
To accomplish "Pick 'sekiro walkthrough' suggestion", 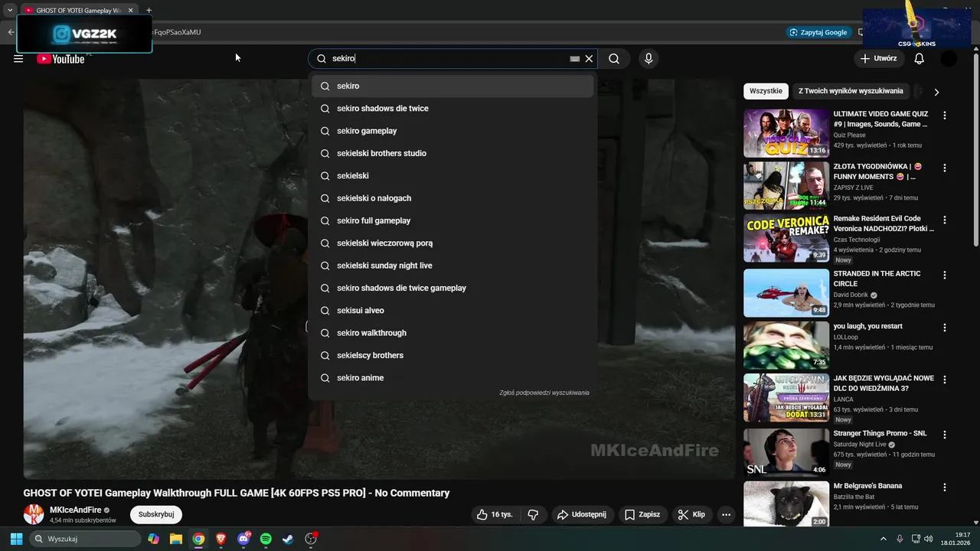I will 452,333.
